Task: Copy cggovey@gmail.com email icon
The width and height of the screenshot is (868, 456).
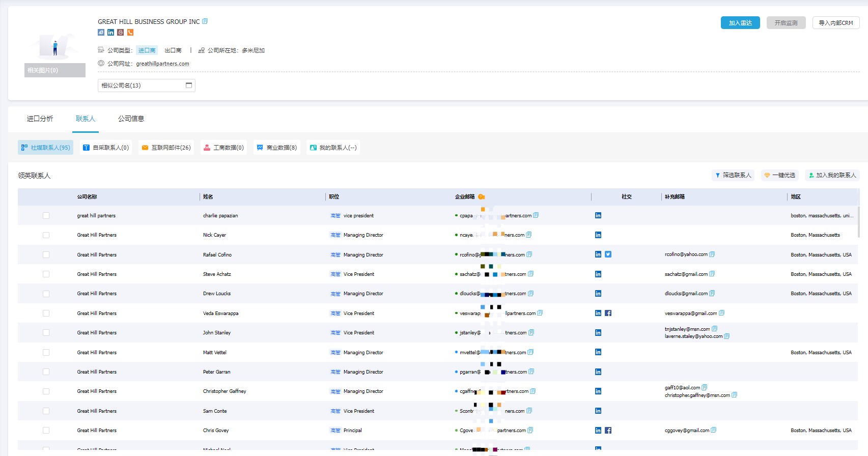Action: point(713,430)
